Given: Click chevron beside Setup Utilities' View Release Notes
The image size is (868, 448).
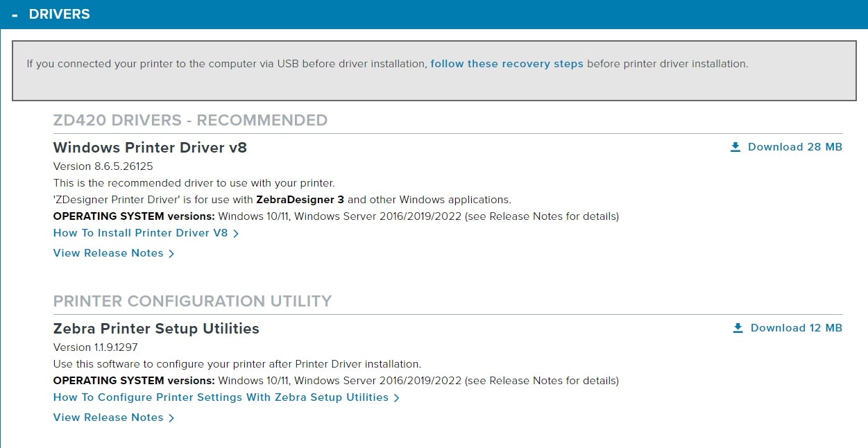Looking at the screenshot, I should (171, 418).
